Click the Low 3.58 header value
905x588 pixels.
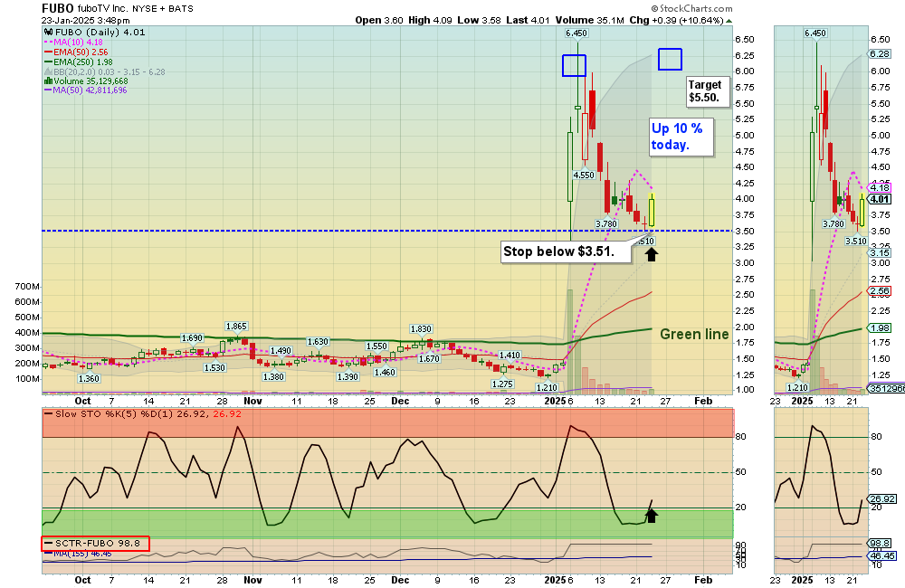(479, 20)
